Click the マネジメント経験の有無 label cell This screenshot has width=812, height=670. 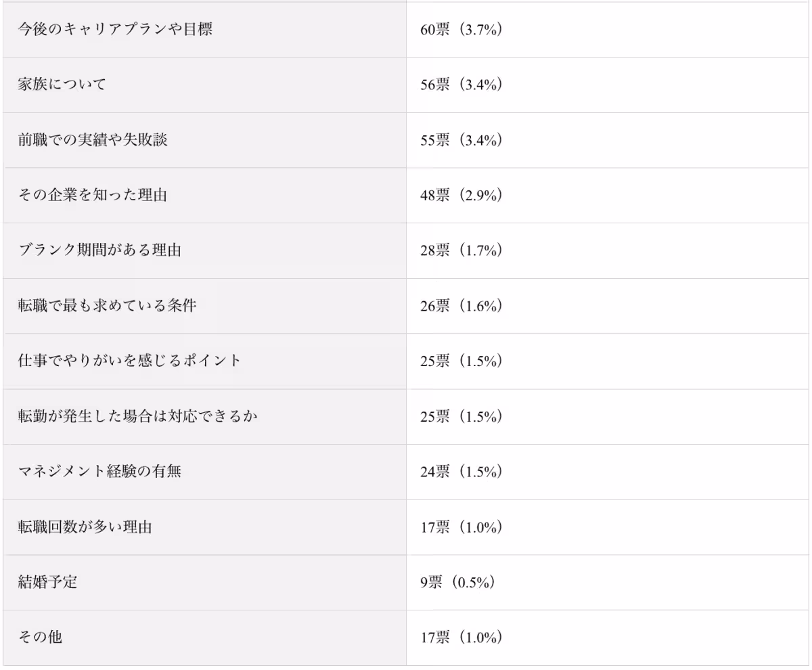point(100,472)
